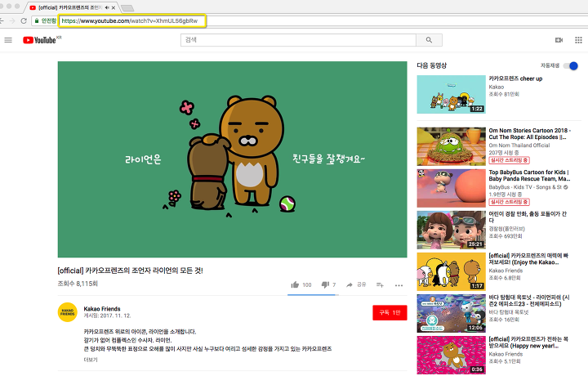Open BabyBus - Kids TV channel name
Image resolution: width=588 pixels, height=376 pixels.
(525, 187)
